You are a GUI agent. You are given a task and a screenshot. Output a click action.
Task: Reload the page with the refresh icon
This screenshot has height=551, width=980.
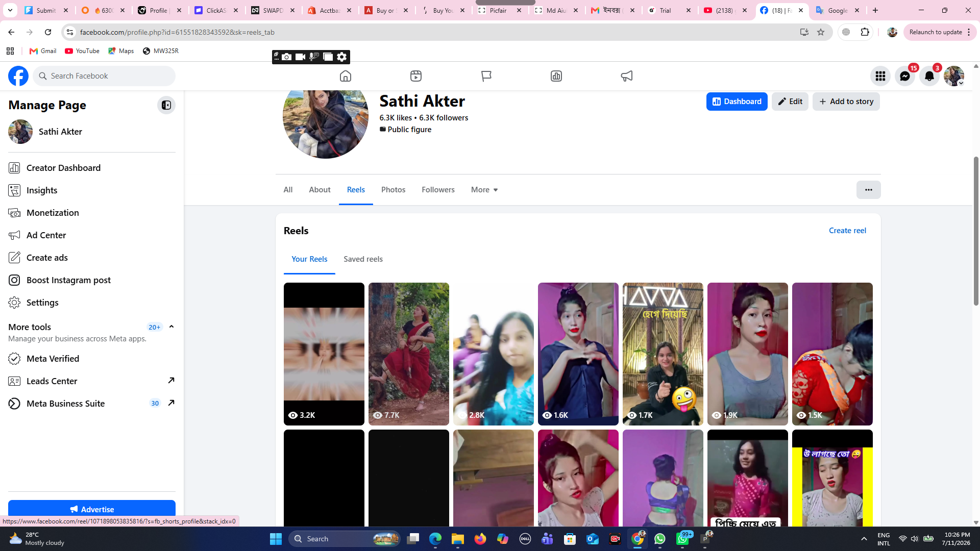pyautogui.click(x=48, y=32)
